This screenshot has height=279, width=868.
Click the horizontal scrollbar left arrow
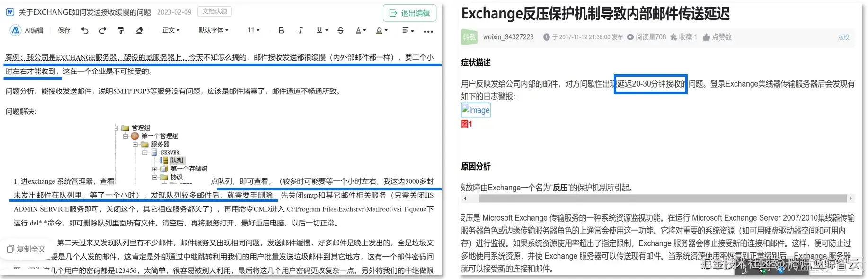[465, 198]
